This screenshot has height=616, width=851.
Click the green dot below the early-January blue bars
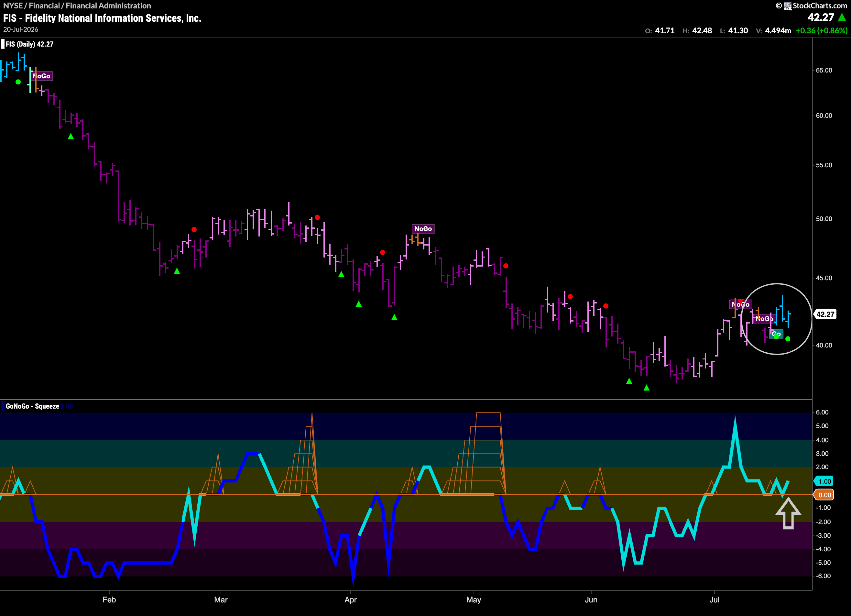[x=18, y=82]
